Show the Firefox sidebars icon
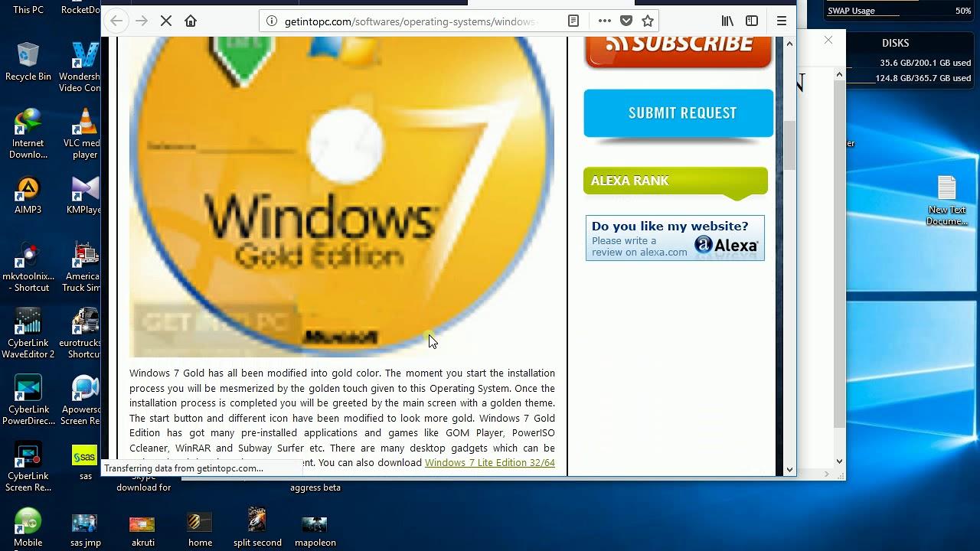 (x=752, y=21)
